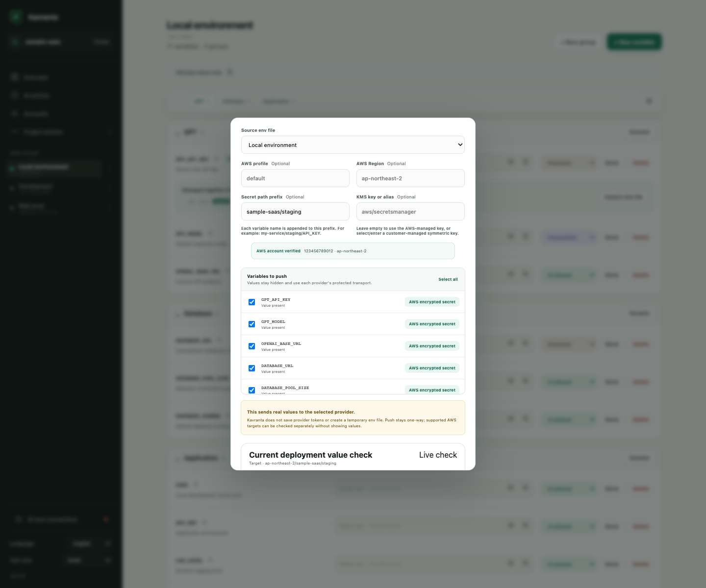The width and height of the screenshot is (706, 588).
Task: Click AWS encrypted secret badge for DATABASE_URL
Action: [432, 368]
